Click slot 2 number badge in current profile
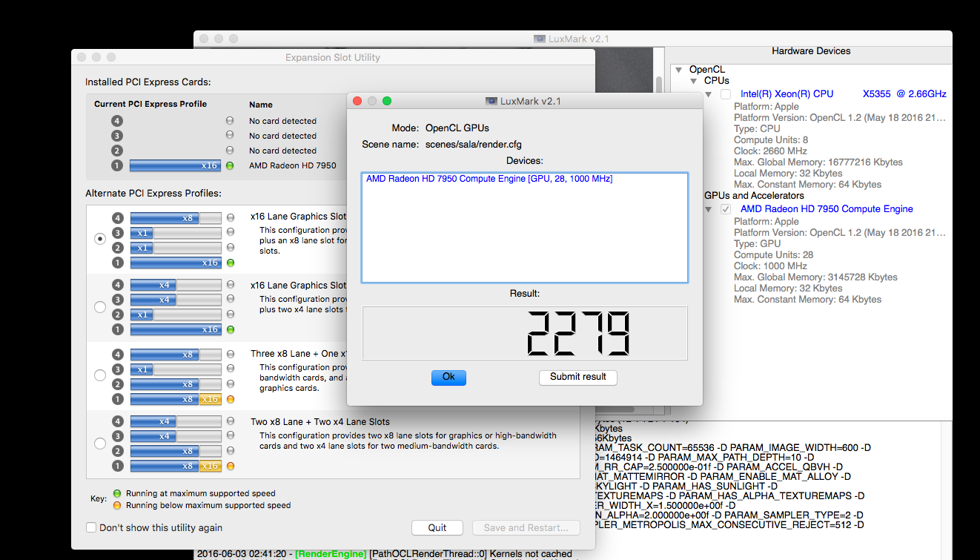 click(x=117, y=151)
